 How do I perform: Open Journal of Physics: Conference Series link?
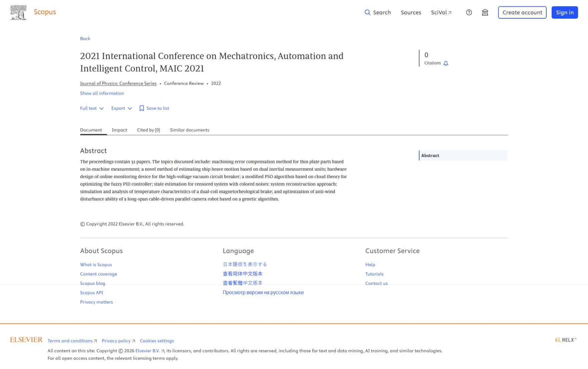point(118,83)
